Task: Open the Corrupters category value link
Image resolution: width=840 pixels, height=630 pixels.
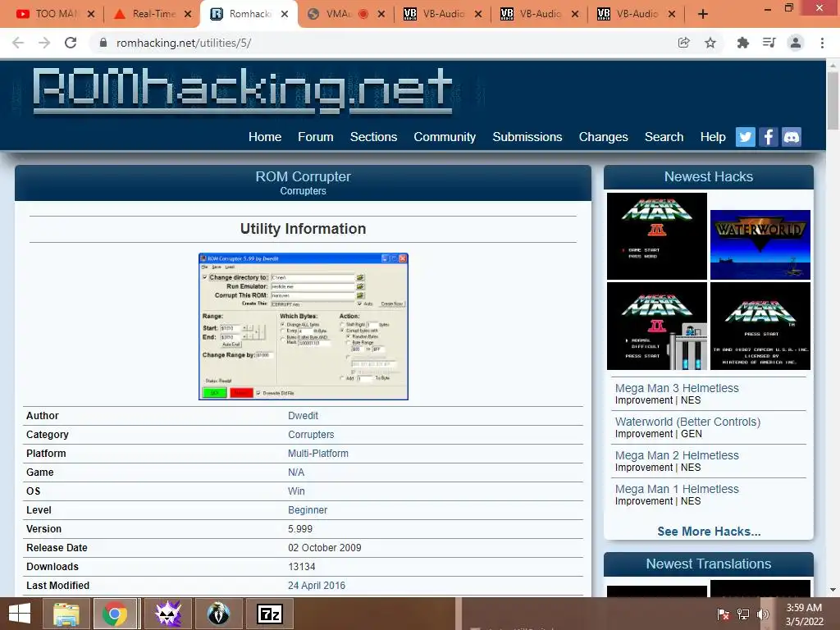Action: [x=311, y=435]
